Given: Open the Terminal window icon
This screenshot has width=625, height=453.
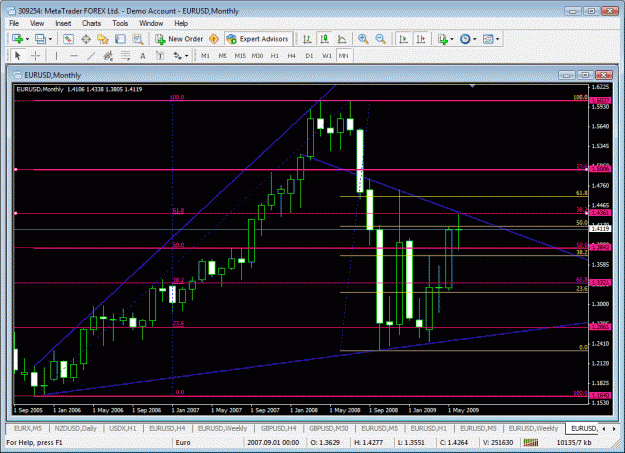Looking at the screenshot, I should pos(120,39).
